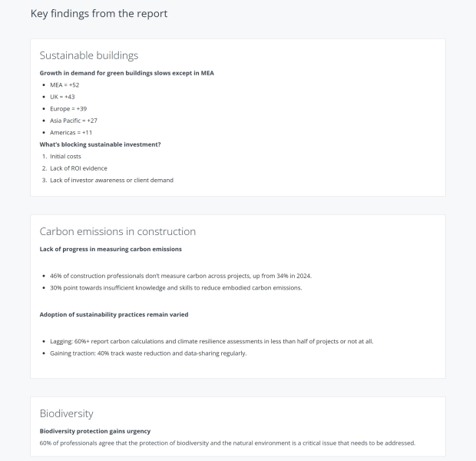Click the "Asia Pacific = +27" bullet
476x461 pixels.
pyautogui.click(x=74, y=121)
